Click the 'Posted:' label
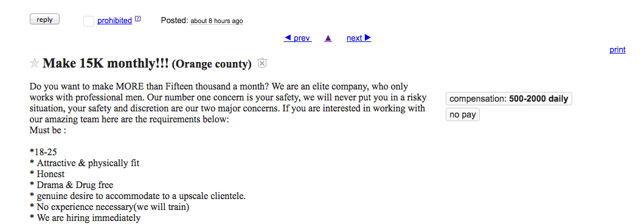The width and height of the screenshot is (644, 224). click(x=175, y=20)
